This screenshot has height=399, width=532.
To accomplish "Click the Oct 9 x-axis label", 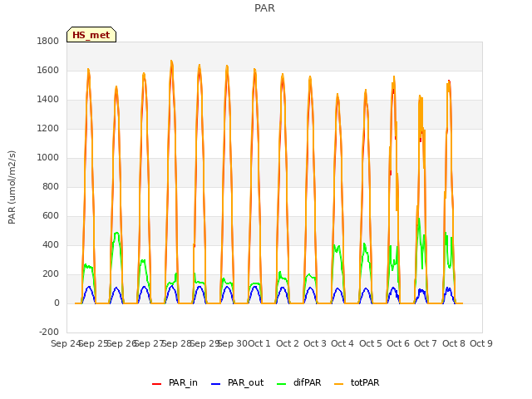I will (481, 343).
